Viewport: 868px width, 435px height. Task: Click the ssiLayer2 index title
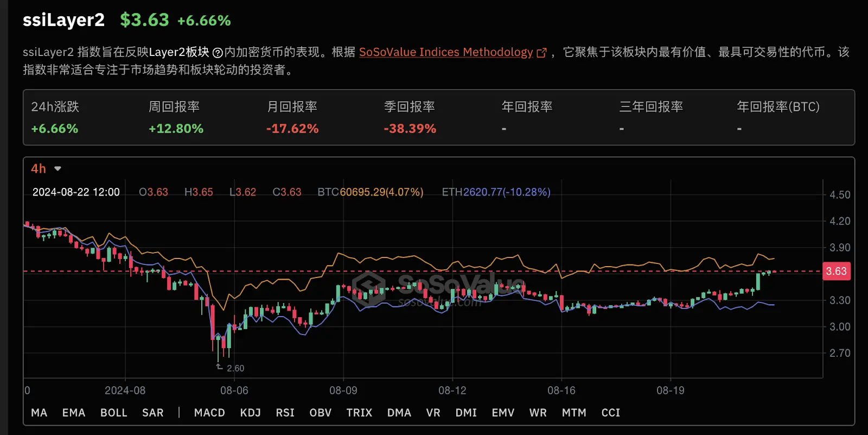63,20
